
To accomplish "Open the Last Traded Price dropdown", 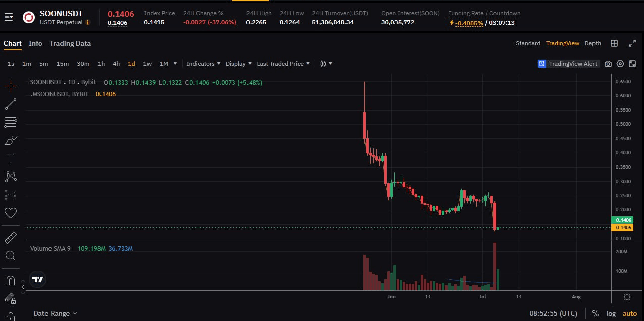I will (x=283, y=64).
